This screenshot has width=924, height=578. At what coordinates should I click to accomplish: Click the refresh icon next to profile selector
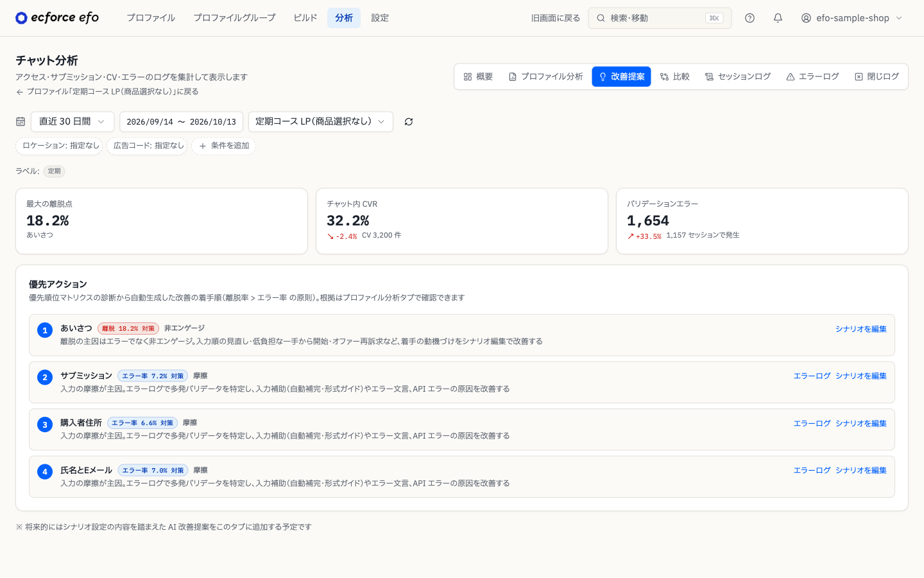[409, 121]
